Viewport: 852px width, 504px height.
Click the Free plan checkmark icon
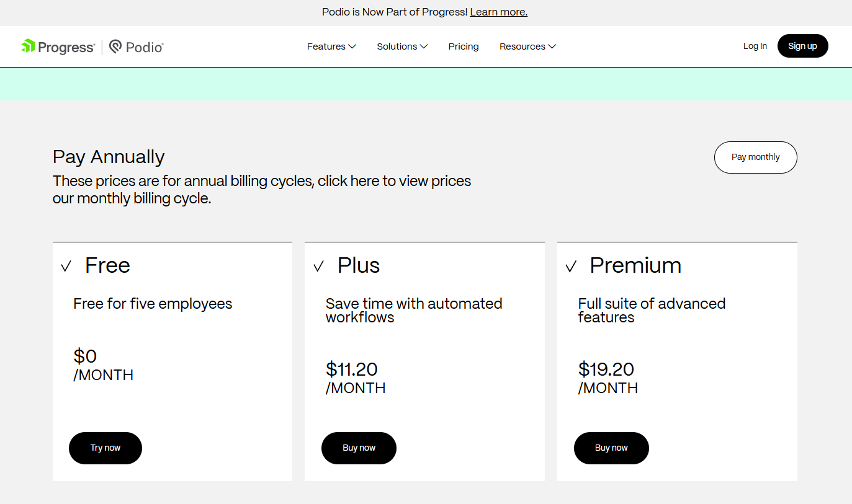(66, 267)
